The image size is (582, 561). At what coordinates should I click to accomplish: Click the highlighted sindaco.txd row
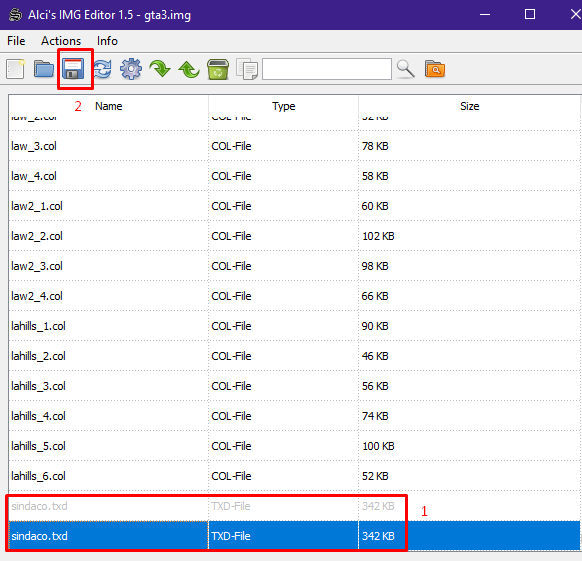pos(294,536)
